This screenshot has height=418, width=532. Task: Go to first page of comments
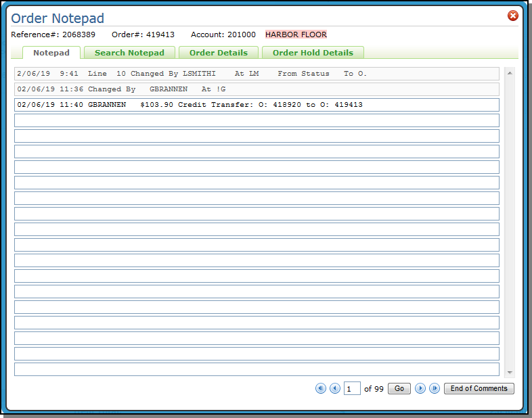321,388
